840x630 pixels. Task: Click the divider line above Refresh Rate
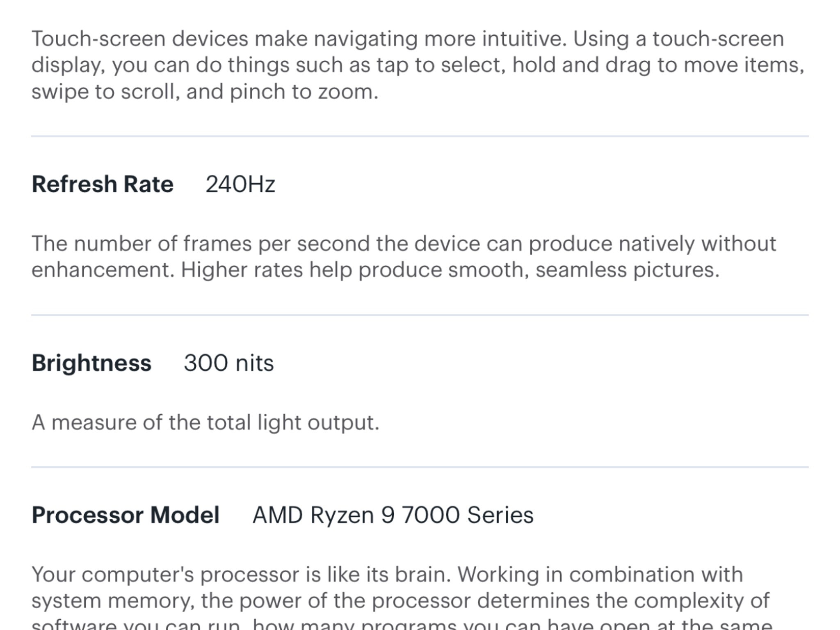click(x=420, y=136)
